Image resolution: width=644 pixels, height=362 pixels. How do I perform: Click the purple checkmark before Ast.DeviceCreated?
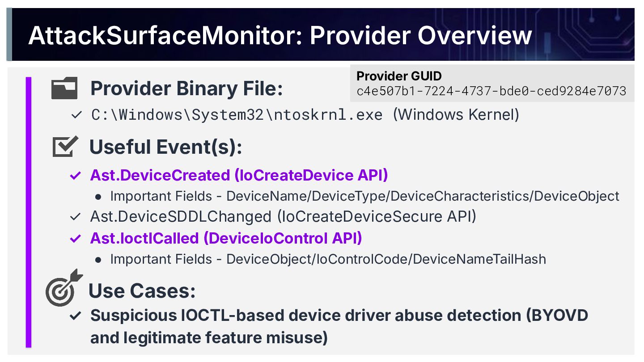click(75, 176)
